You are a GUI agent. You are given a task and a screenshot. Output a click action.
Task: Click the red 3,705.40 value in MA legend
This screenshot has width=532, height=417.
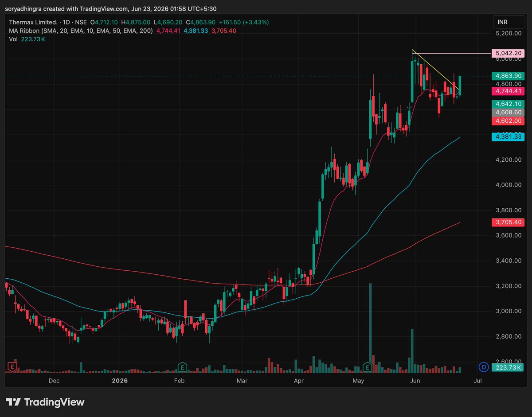point(223,31)
